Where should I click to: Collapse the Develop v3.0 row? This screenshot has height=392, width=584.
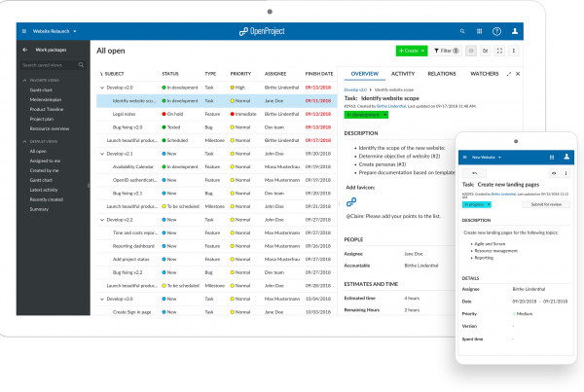pos(102,299)
